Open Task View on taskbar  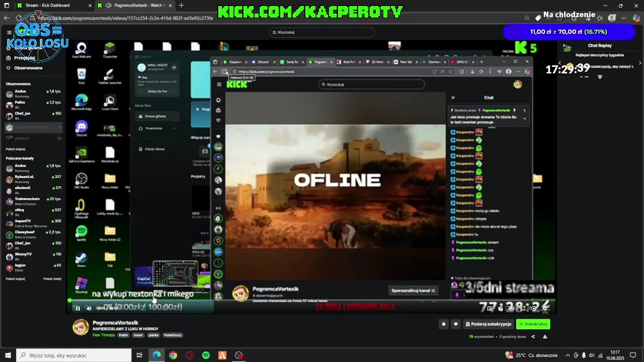coord(139,355)
